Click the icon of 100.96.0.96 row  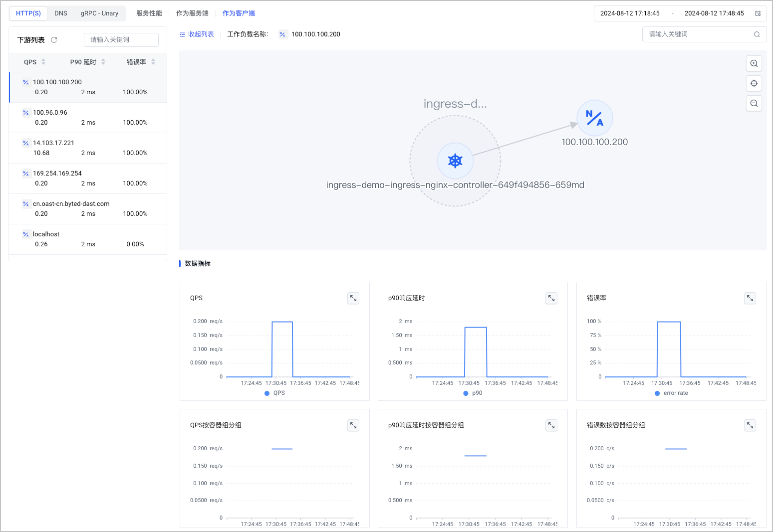[x=26, y=113]
